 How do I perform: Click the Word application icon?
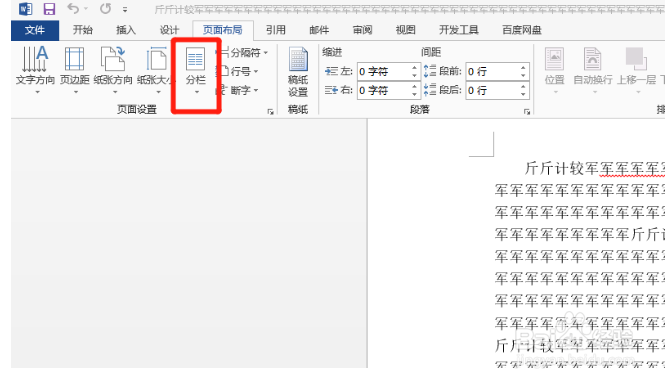[x=26, y=9]
